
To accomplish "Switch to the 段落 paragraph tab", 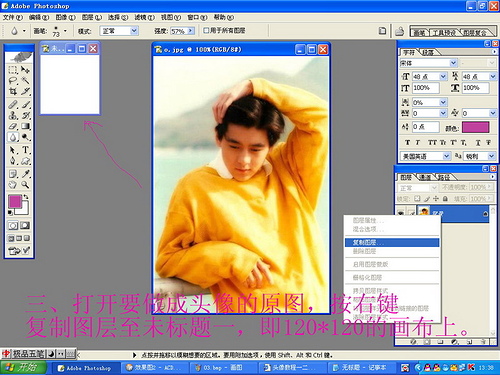I will [x=428, y=52].
